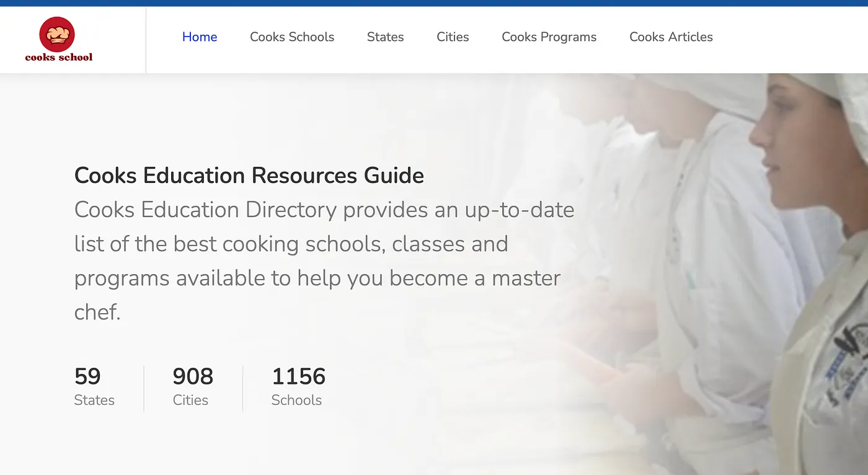The height and width of the screenshot is (475, 868).
Task: Click the States label under 59
Action: coord(94,400)
